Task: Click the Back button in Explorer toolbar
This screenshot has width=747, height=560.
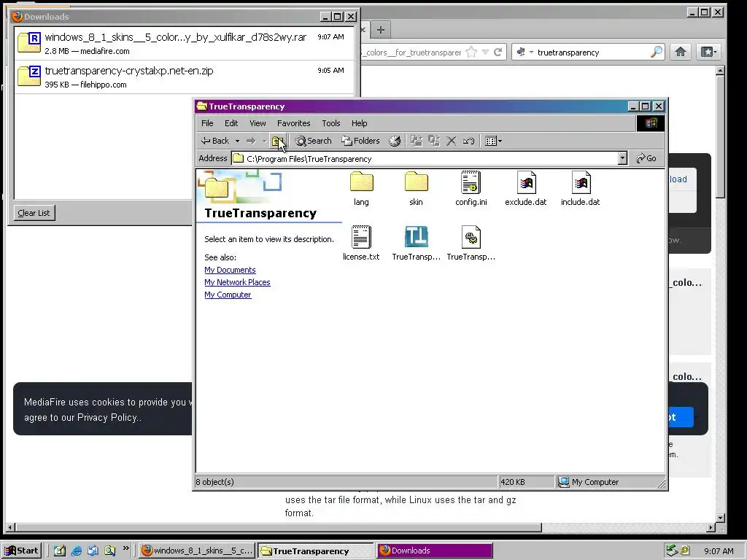Action: coord(215,141)
